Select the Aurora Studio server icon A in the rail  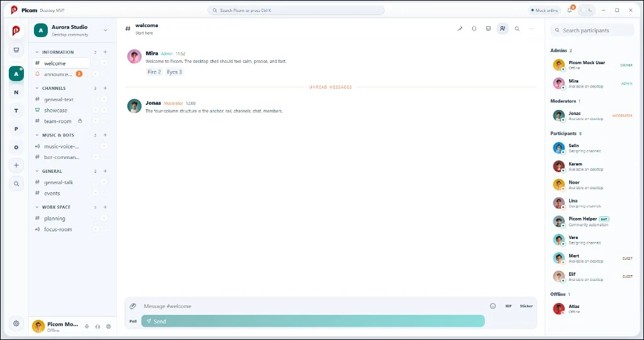[16, 74]
